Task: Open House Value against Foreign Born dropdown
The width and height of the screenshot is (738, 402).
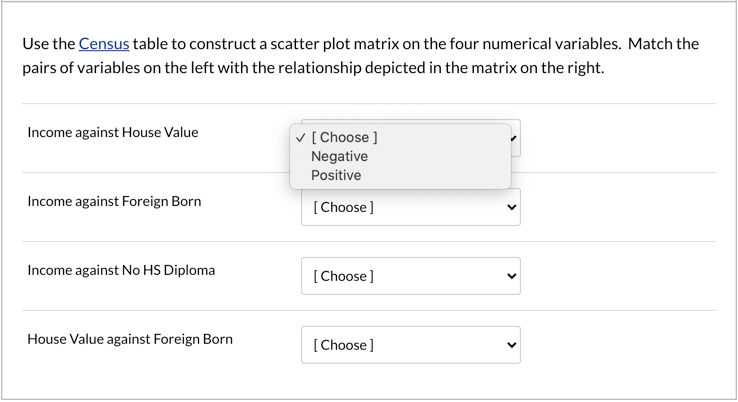Action: click(410, 345)
